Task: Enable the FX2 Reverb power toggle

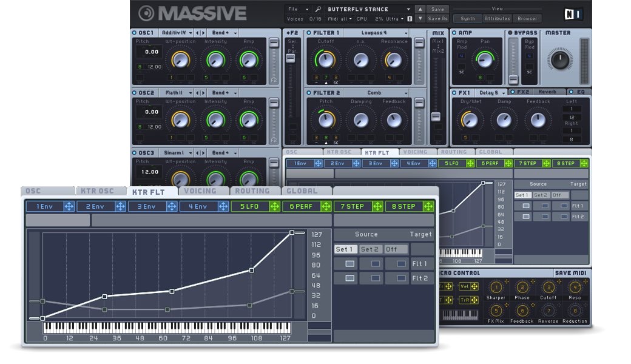Action: (511, 92)
